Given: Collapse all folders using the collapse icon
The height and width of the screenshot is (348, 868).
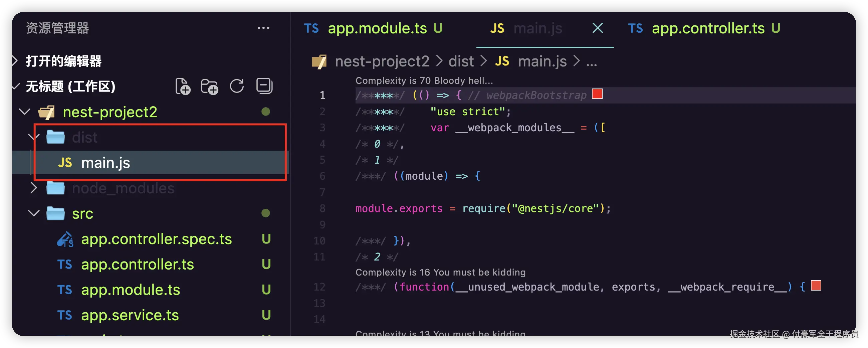Looking at the screenshot, I should (x=264, y=85).
